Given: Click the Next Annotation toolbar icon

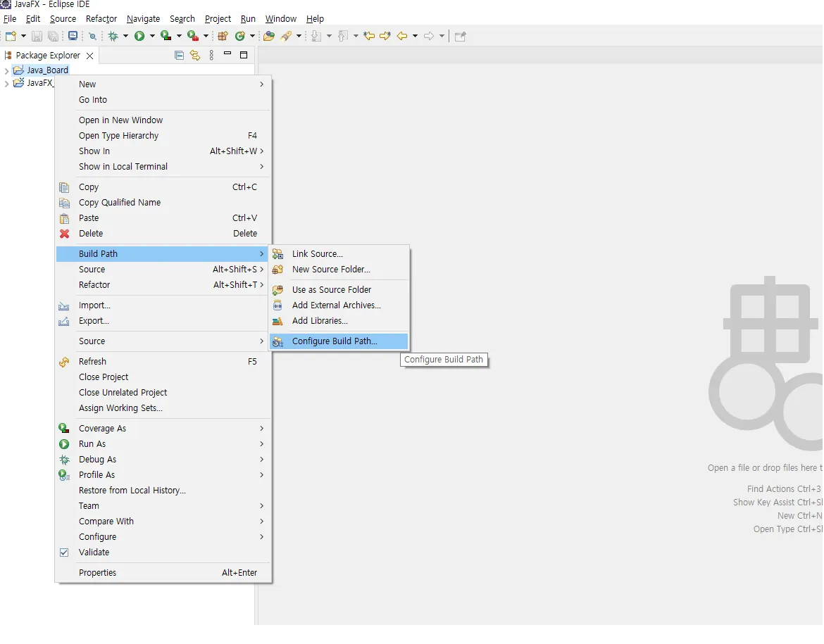Looking at the screenshot, I should [316, 36].
